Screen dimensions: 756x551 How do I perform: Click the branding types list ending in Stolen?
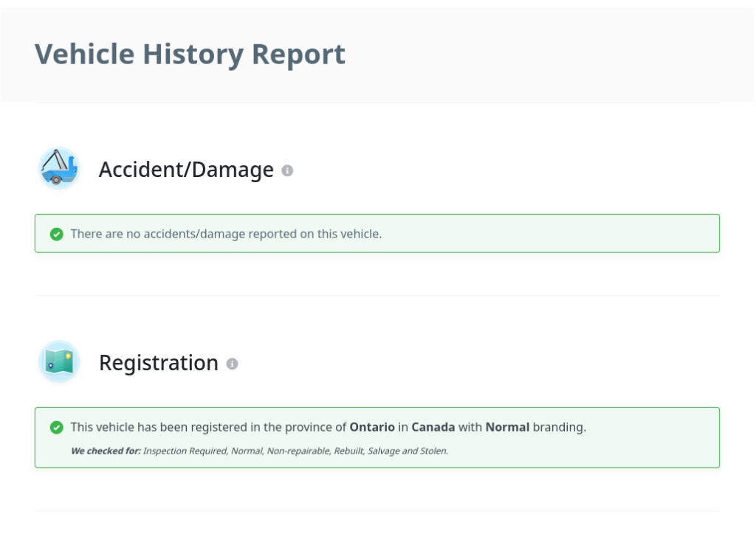(295, 451)
